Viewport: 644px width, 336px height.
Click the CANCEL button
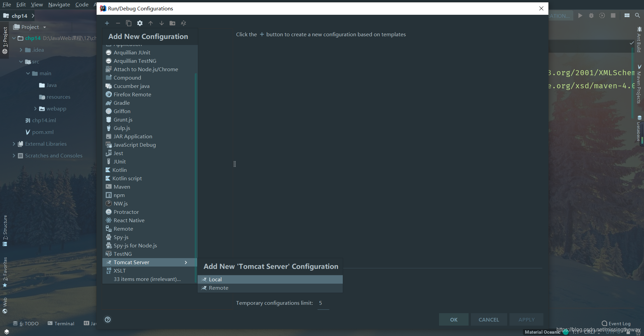489,320
